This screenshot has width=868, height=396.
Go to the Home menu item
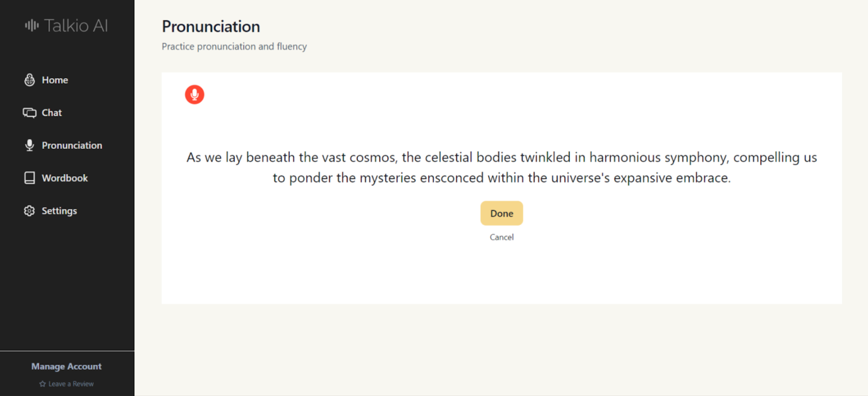coord(55,80)
